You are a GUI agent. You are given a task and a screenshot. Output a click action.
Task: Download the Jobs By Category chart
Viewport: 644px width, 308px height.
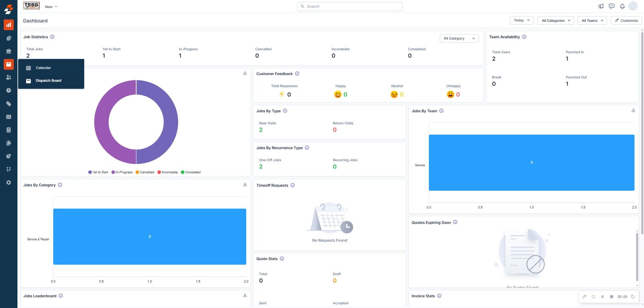click(245, 184)
